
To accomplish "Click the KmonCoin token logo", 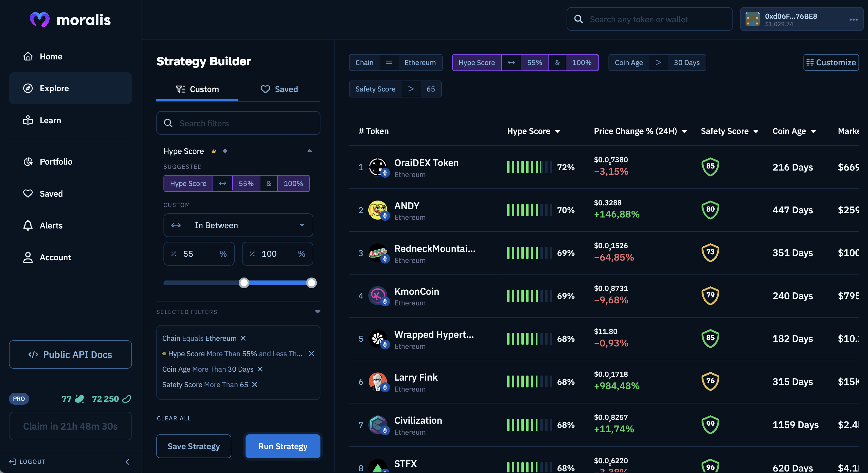I will click(378, 295).
